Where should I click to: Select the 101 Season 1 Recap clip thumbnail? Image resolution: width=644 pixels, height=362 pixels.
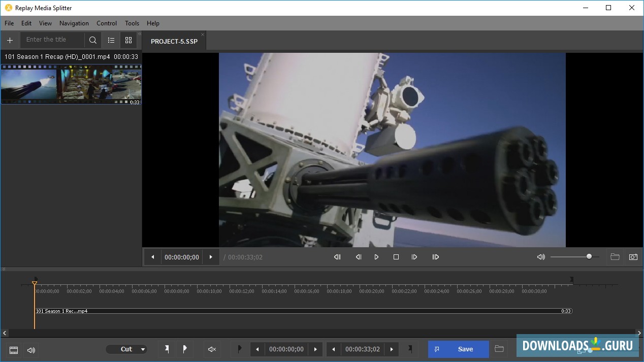point(71,84)
